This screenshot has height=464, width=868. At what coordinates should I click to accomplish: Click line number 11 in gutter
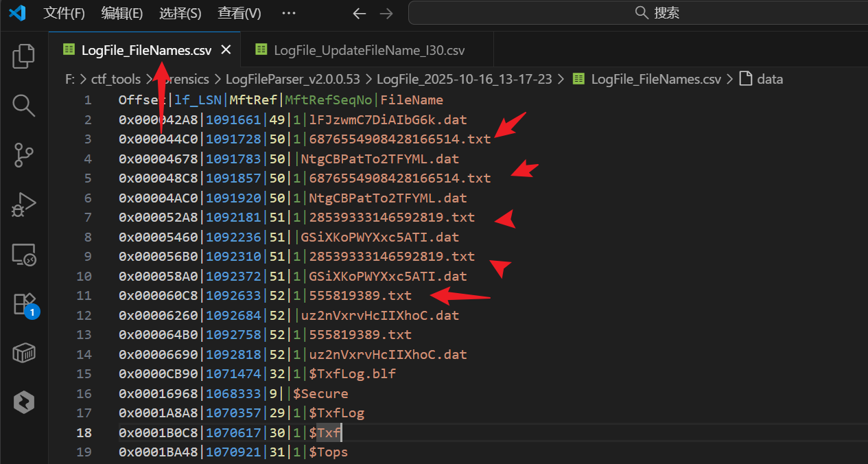84,296
